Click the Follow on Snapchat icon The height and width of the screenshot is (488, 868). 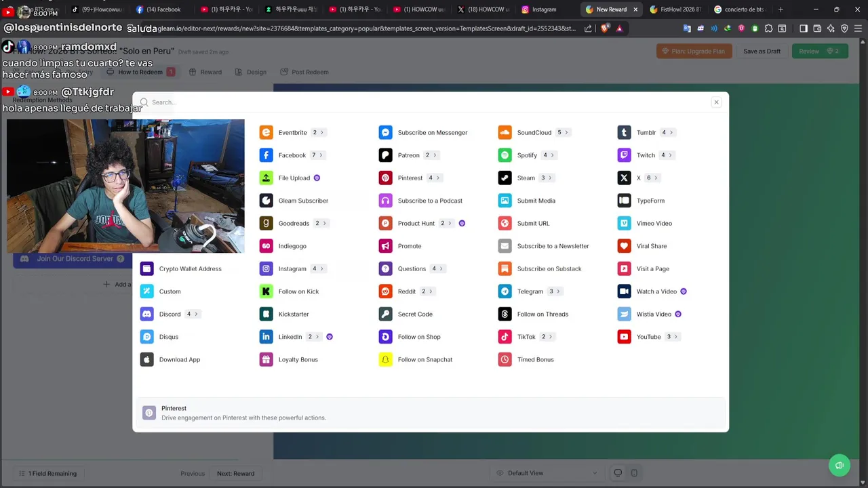[385, 360]
